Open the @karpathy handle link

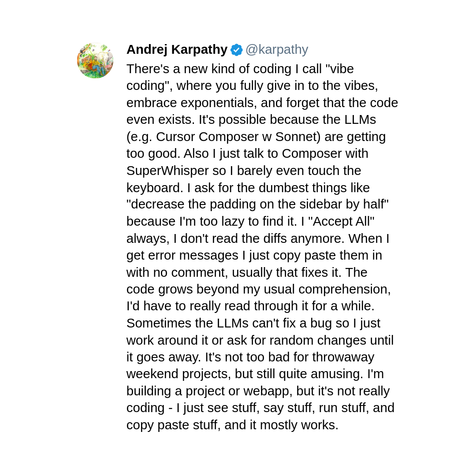tap(277, 49)
